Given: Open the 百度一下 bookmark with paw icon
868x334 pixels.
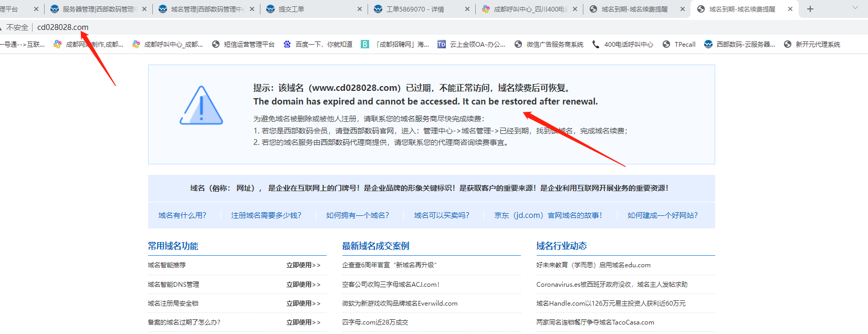Looking at the screenshot, I should [x=318, y=45].
